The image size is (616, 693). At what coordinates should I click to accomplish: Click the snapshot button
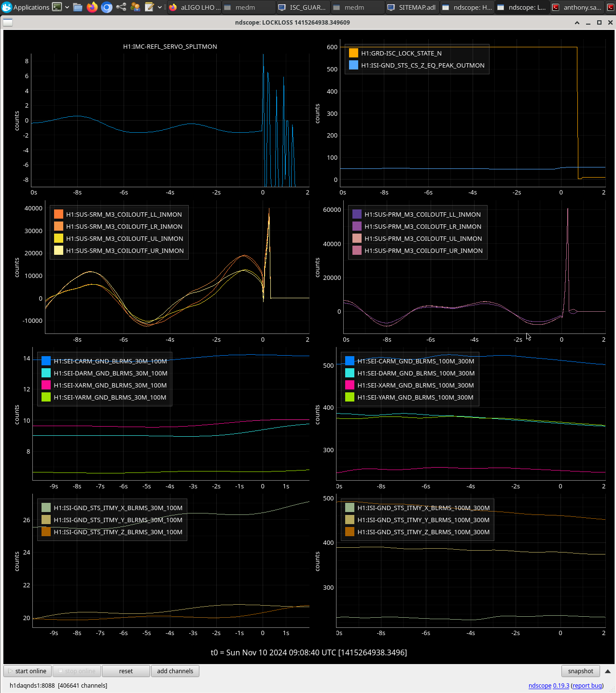click(581, 671)
